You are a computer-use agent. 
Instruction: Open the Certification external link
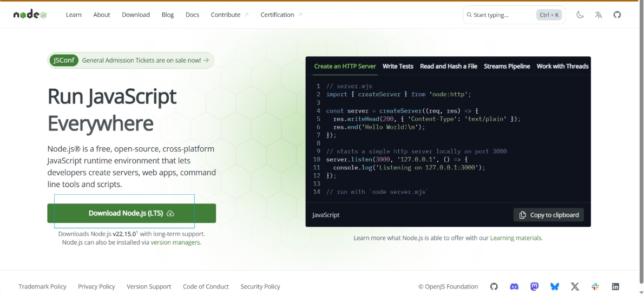(x=281, y=15)
